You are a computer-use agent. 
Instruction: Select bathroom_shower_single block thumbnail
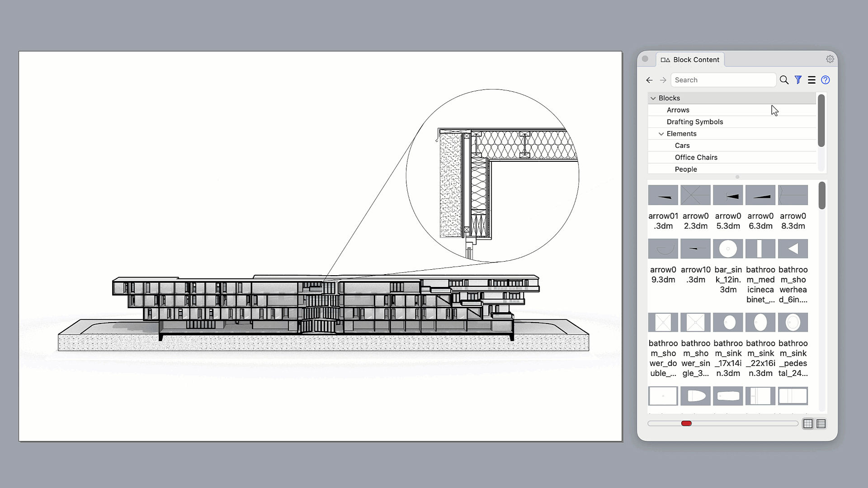point(696,323)
